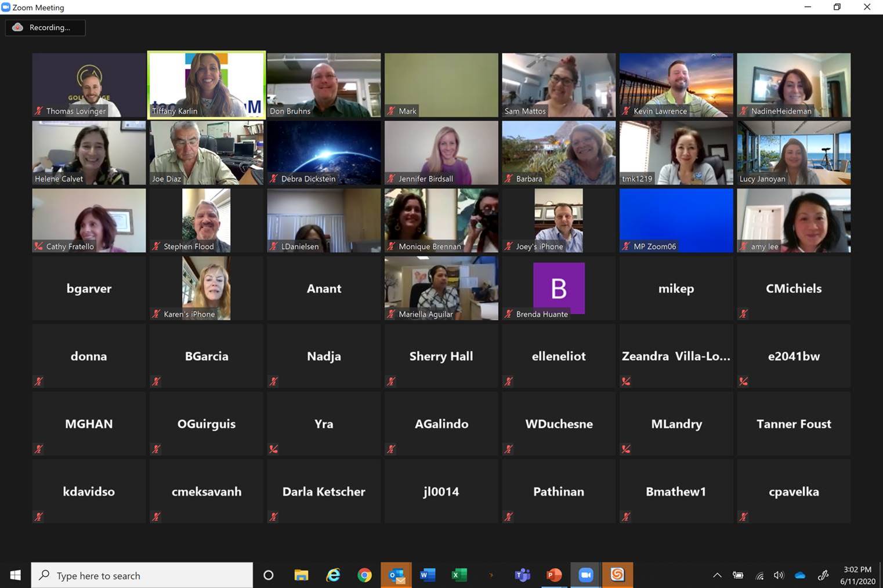883x588 pixels.
Task: Select Lucy Janoyan's video tile
Action: (x=794, y=153)
